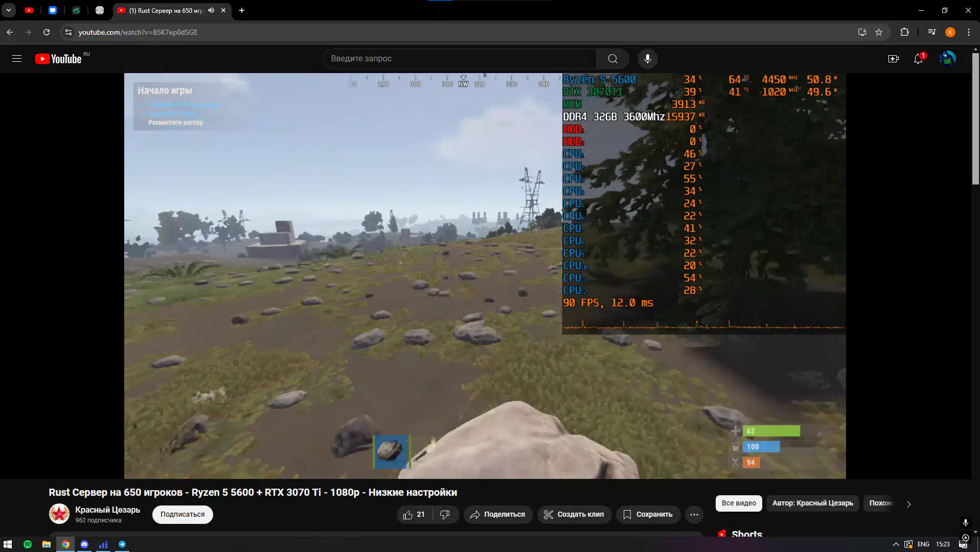
Task: Click the scrollbar up arrow
Action: (x=975, y=48)
